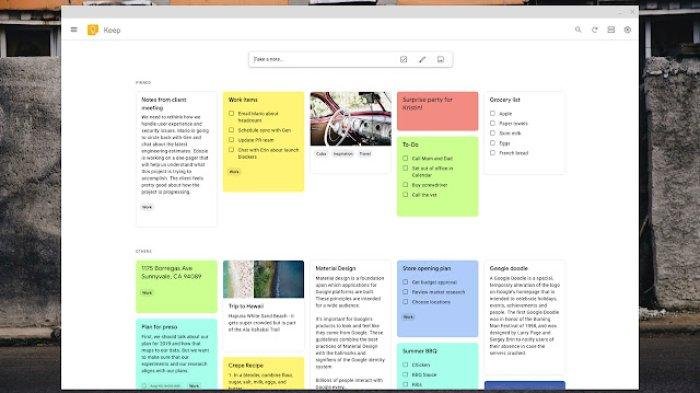
Task: Check 'Call the vet' in To-Do
Action: (405, 195)
